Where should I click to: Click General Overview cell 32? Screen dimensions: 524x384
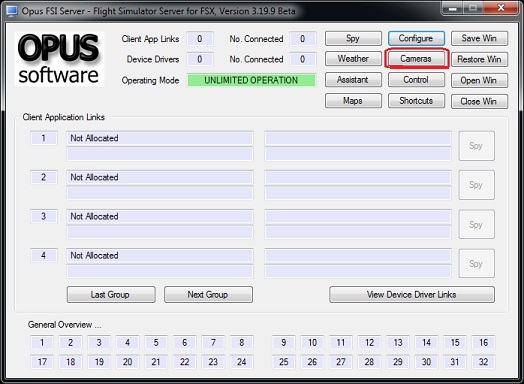click(x=483, y=362)
